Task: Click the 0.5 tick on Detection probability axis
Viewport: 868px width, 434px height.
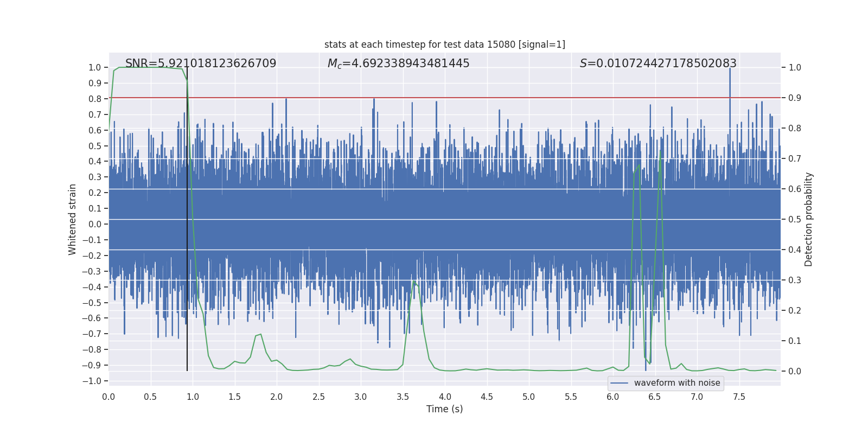Action: point(795,220)
